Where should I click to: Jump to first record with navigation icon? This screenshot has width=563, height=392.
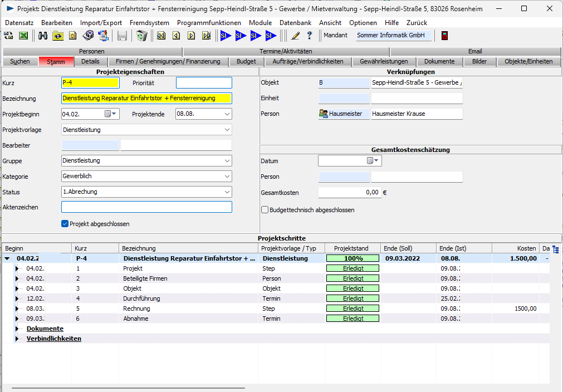[x=161, y=36]
